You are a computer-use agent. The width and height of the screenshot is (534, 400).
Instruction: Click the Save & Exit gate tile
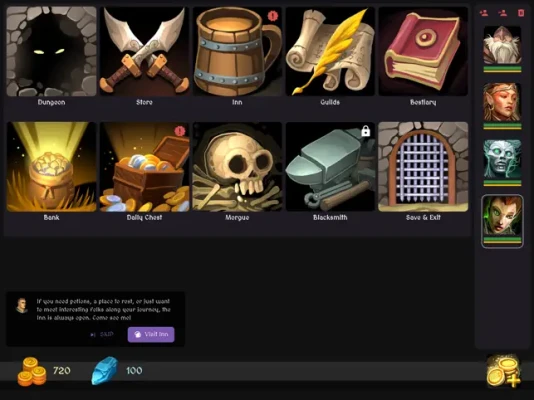[423, 167]
